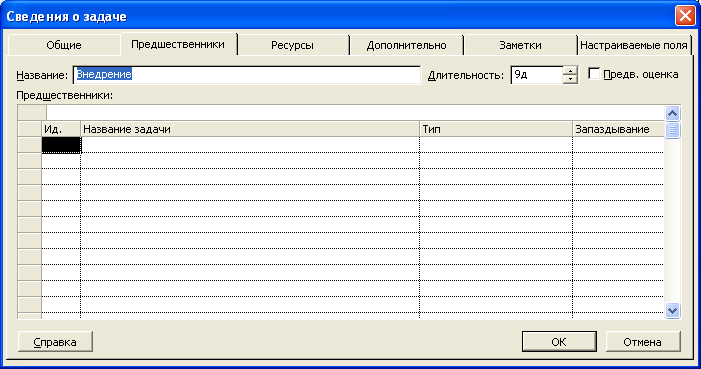The image size is (701, 369).
Task: Click the Отмена button
Action: tap(642, 342)
